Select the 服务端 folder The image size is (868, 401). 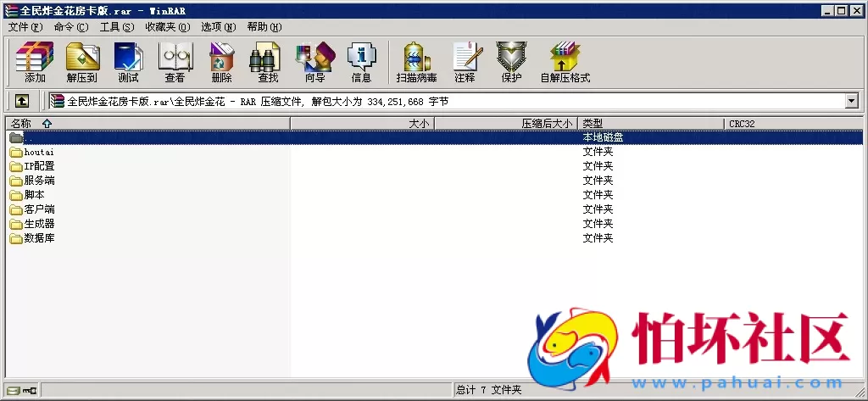(x=32, y=181)
